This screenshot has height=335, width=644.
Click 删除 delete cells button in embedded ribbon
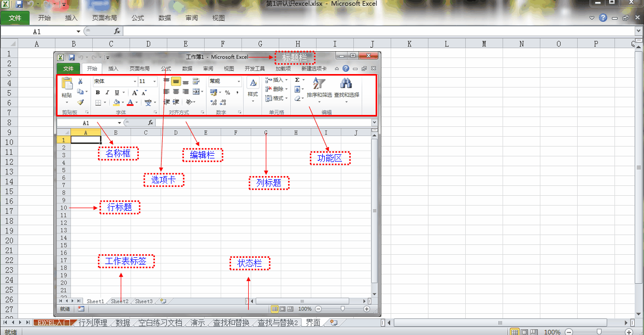(276, 89)
